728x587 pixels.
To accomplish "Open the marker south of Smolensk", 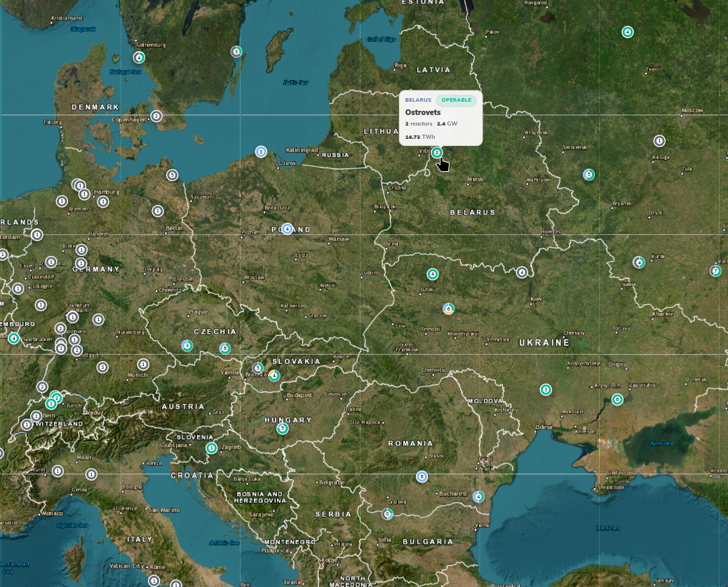I will (588, 175).
